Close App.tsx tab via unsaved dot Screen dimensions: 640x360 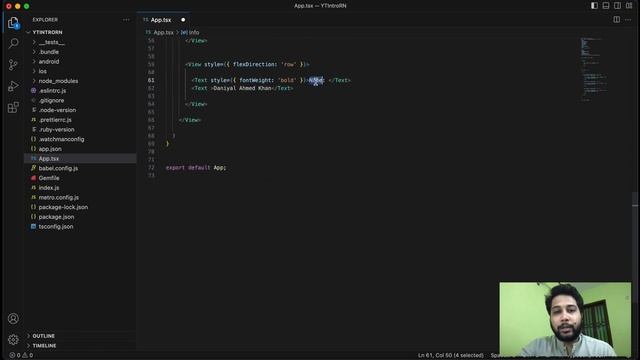(x=183, y=20)
